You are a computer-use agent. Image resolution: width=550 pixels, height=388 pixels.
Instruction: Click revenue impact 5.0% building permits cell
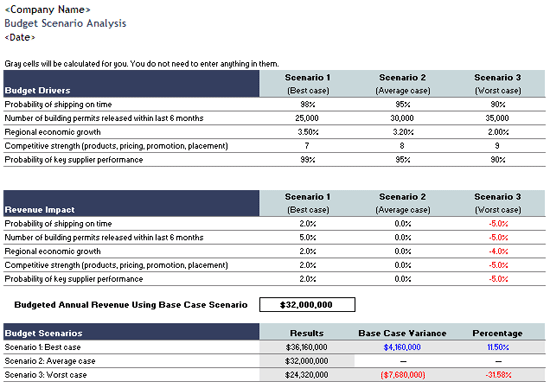307,237
